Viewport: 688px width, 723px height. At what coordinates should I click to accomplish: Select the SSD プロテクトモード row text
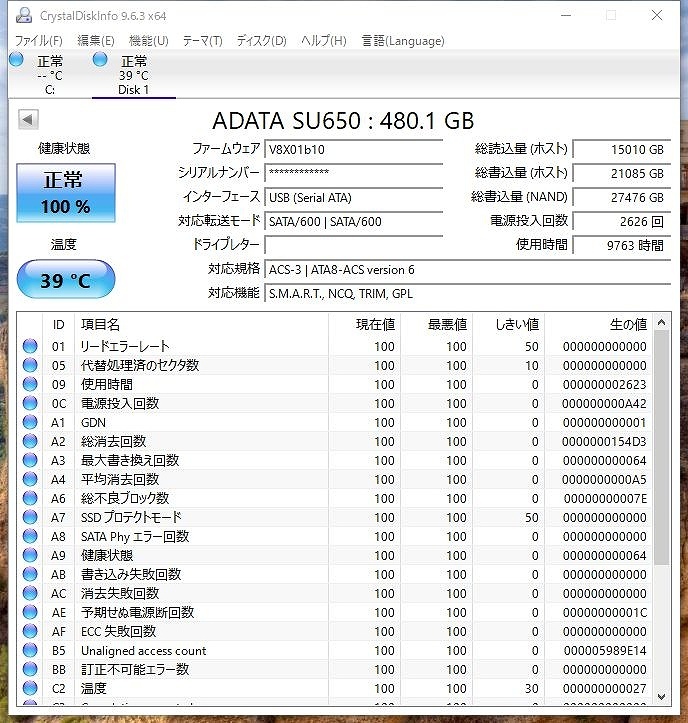pyautogui.click(x=131, y=517)
